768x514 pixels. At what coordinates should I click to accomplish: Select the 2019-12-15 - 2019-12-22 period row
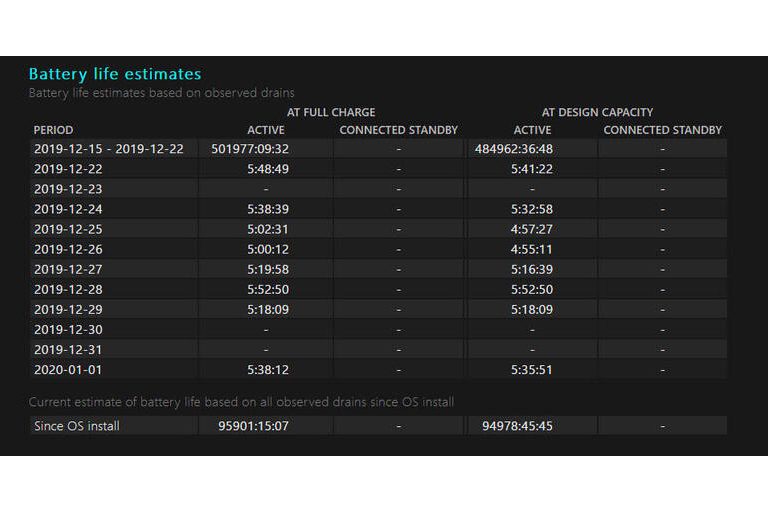coord(378,148)
